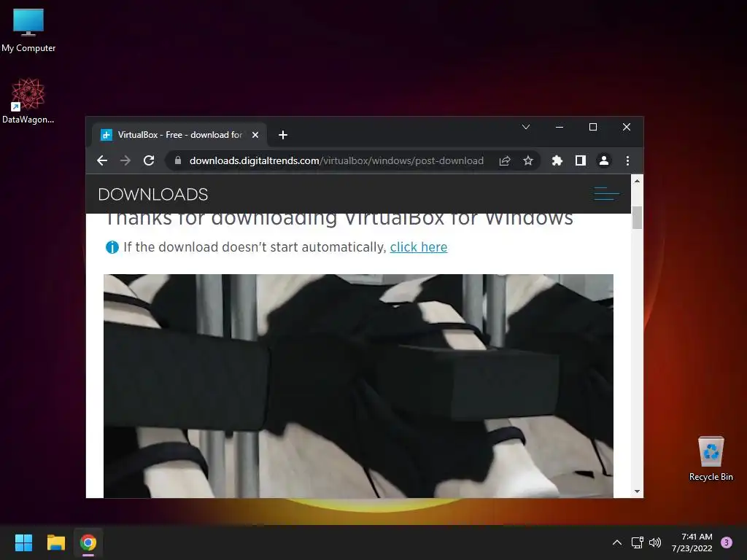Bookmark this page with the star icon
The width and height of the screenshot is (747, 560).
[x=528, y=160]
